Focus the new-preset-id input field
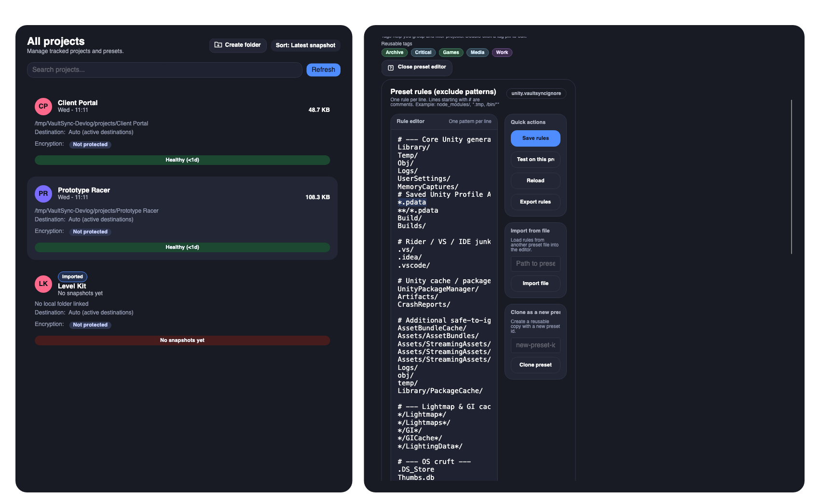Image resolution: width=820 pixels, height=504 pixels. click(x=535, y=345)
